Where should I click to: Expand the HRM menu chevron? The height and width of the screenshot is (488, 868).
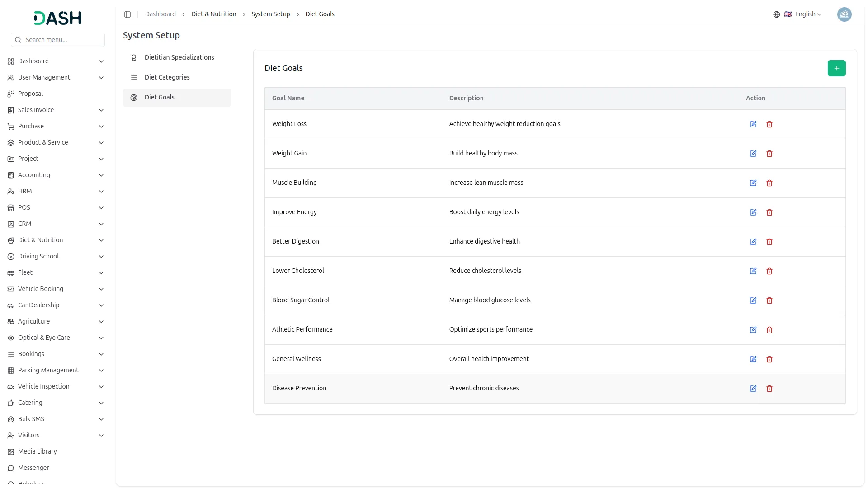click(x=101, y=192)
